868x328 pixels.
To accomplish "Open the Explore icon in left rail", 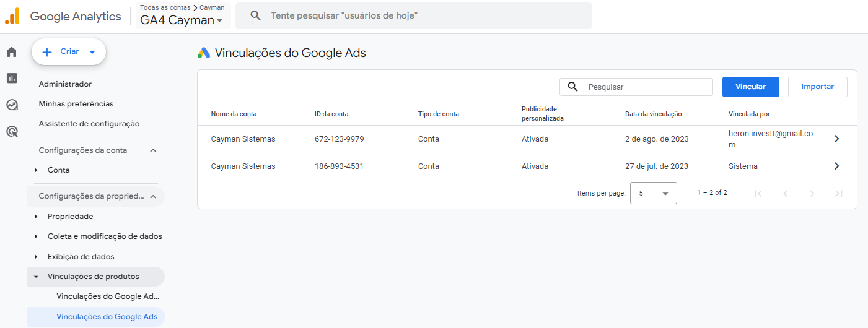I will [12, 105].
